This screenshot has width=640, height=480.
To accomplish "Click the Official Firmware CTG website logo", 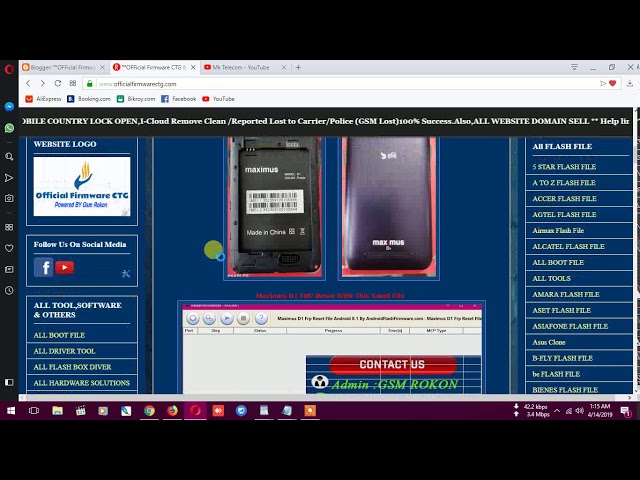I will point(82,187).
